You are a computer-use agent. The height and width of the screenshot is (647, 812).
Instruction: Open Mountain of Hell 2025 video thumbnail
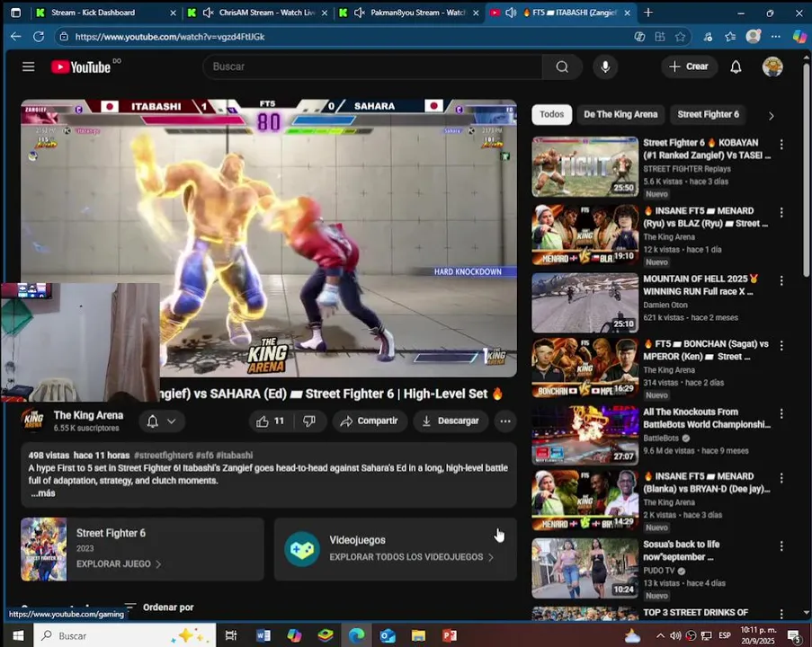[x=585, y=303]
